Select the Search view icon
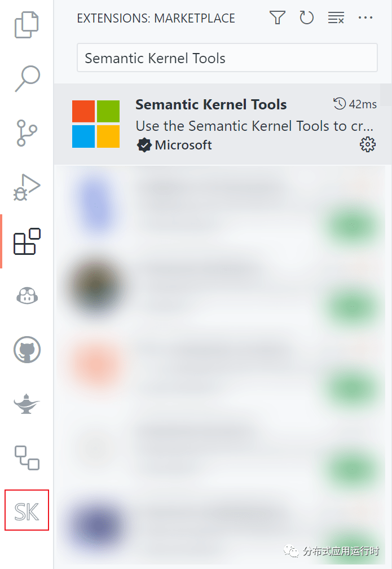This screenshot has height=569, width=392. [26, 79]
